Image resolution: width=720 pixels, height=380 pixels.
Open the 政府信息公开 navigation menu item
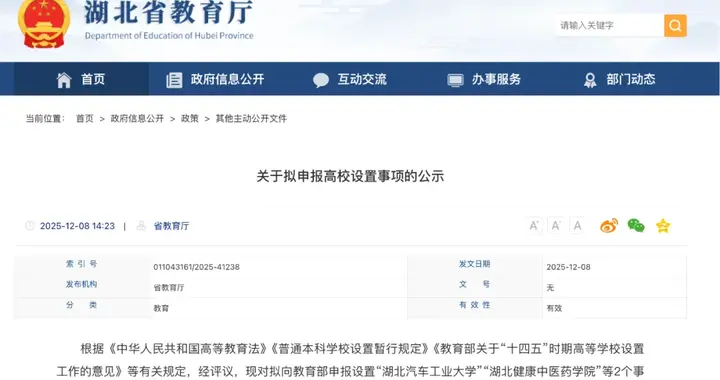(215, 79)
